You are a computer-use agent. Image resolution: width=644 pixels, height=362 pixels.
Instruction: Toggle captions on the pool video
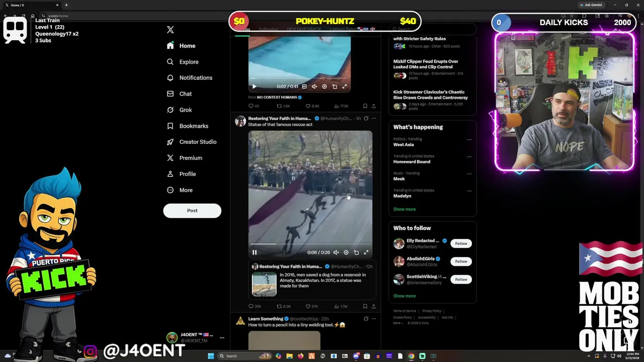[304, 86]
